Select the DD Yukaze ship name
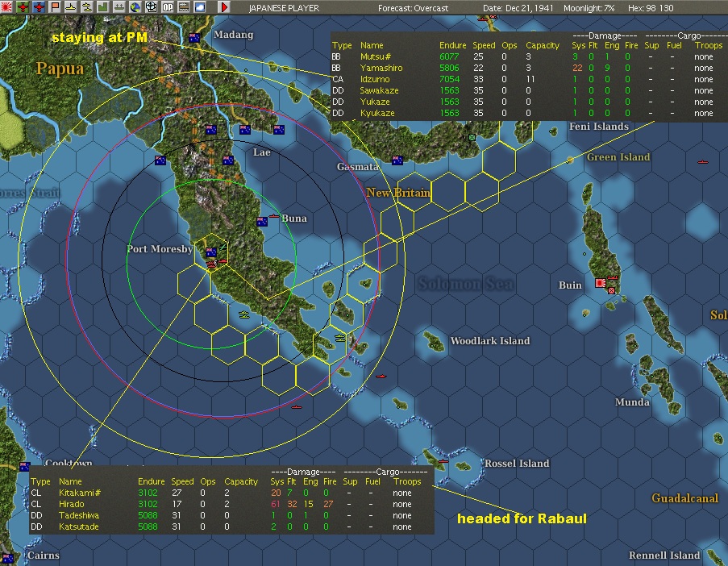Viewport: 728px width, 566px height. [x=375, y=102]
